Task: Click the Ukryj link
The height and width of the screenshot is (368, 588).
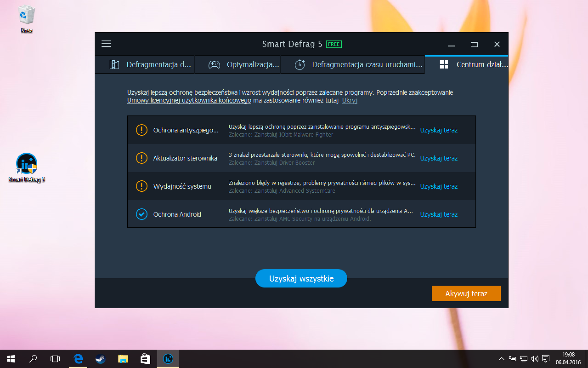Action: pyautogui.click(x=350, y=100)
